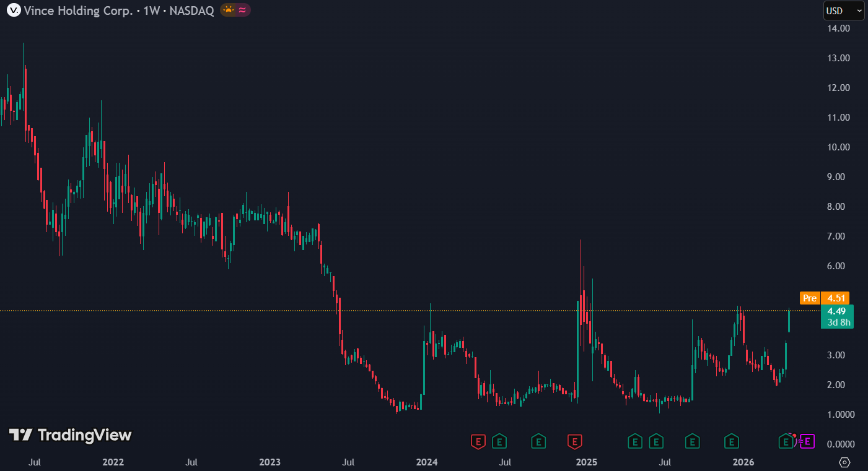Open chart settings via the hexagon gear icon

click(844, 462)
